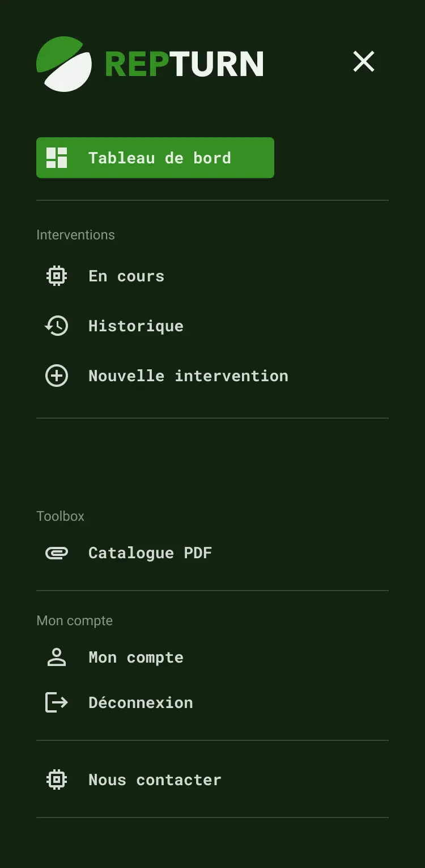Click the person icon for account
The width and height of the screenshot is (425, 868).
coord(57,658)
